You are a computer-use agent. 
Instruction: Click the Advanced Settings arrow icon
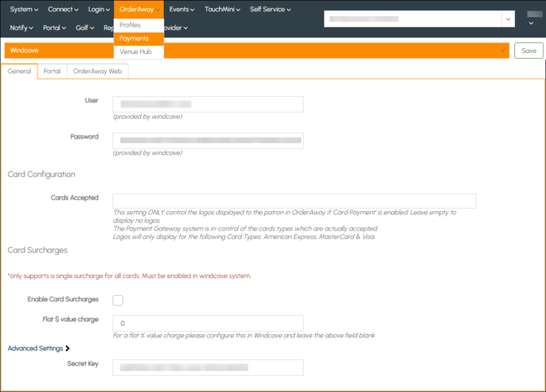[x=68, y=349]
